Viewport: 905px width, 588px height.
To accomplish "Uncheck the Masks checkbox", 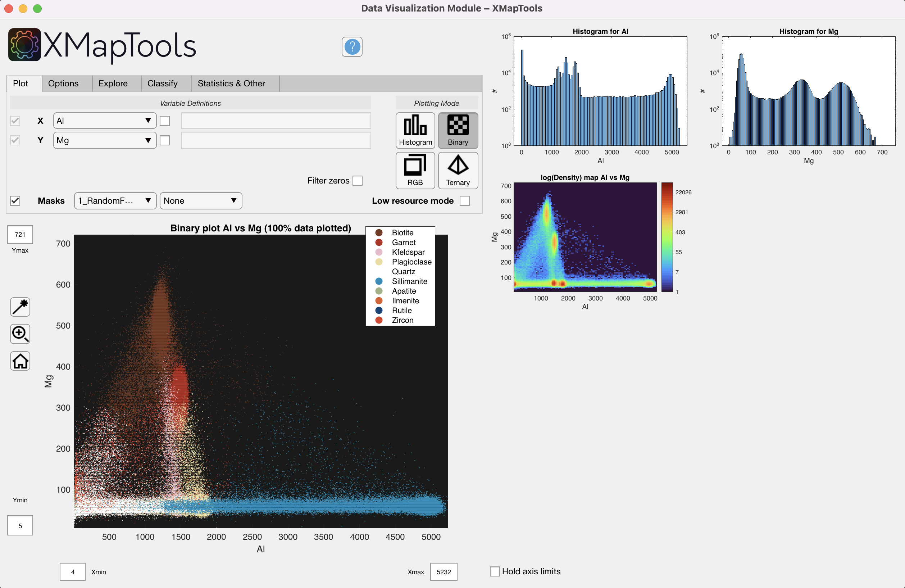I will 15,201.
